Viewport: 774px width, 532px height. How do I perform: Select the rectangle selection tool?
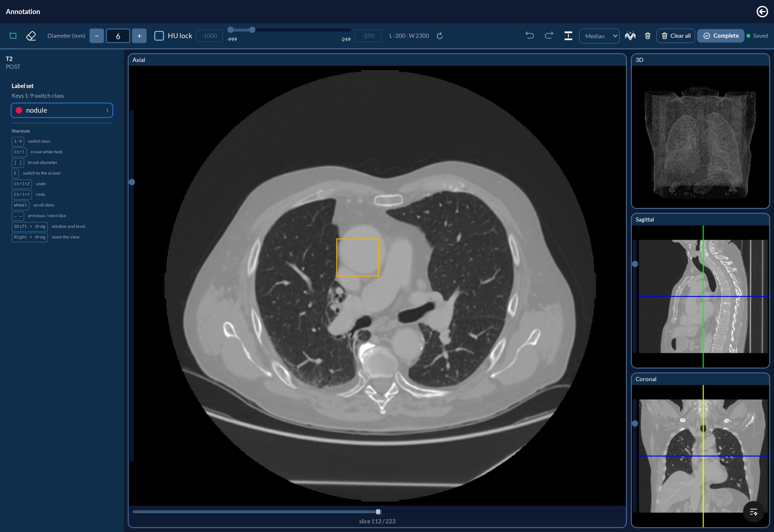click(13, 36)
